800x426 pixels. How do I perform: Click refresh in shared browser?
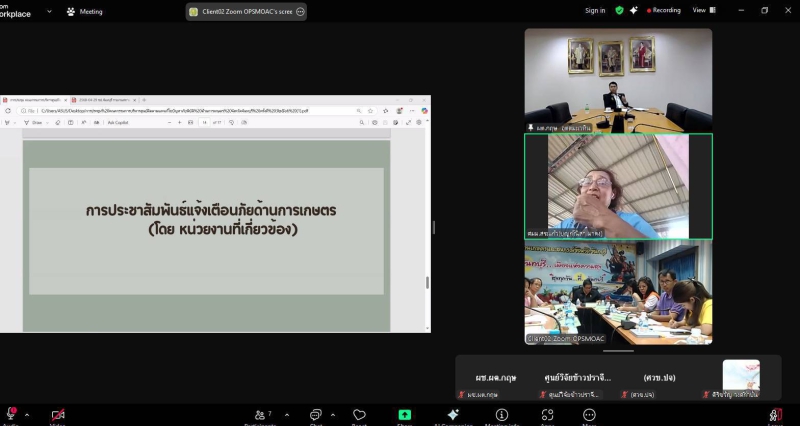pos(8,111)
